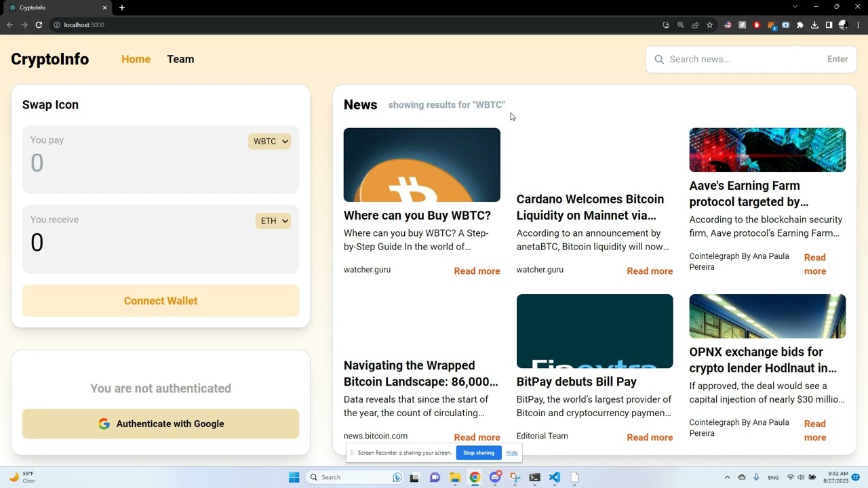868x488 pixels.
Task: Click the 'Swap Icon' heading text
Action: pyautogui.click(x=50, y=104)
